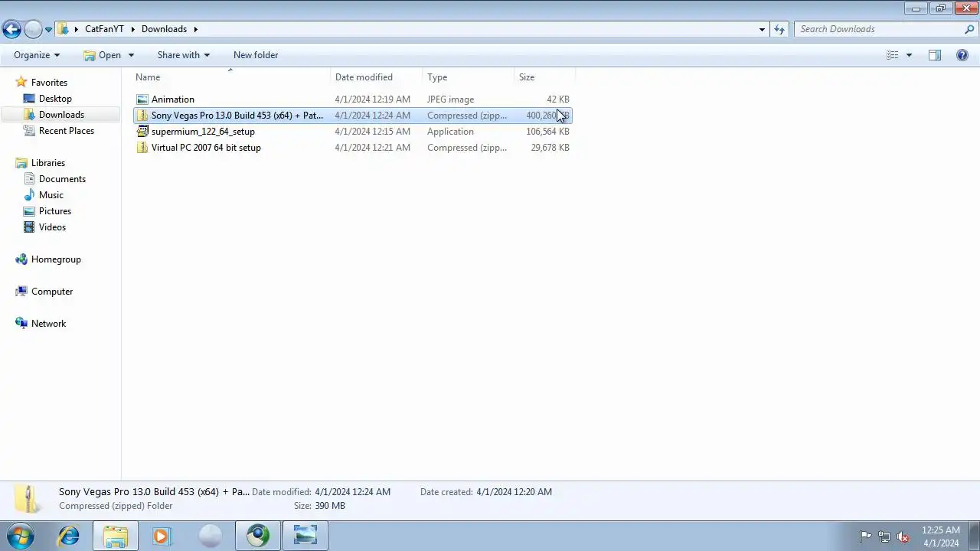Open Network in navigation pane
The width and height of the screenshot is (980, 551).
(x=48, y=324)
